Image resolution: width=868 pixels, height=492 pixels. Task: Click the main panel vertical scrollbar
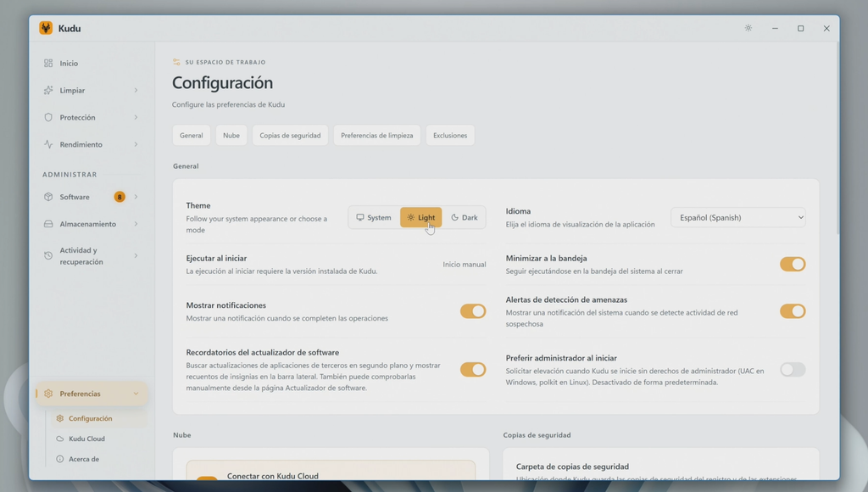[837, 138]
